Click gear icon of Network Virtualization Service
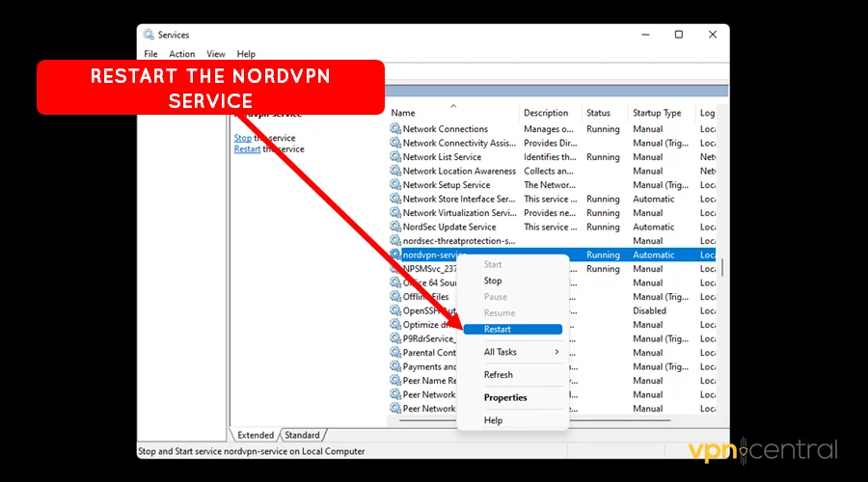Image resolution: width=868 pixels, height=482 pixels. (395, 212)
